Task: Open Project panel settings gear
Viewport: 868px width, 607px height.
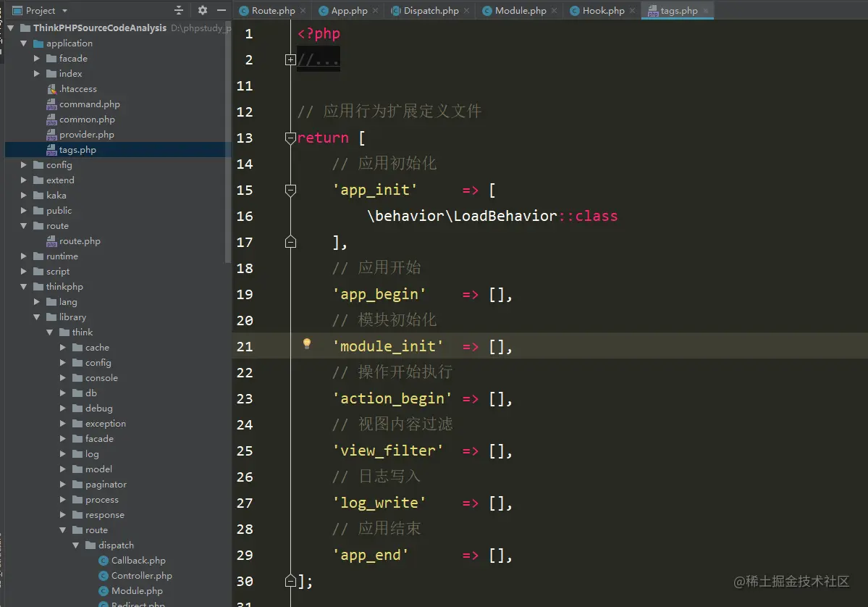Action: coord(203,10)
